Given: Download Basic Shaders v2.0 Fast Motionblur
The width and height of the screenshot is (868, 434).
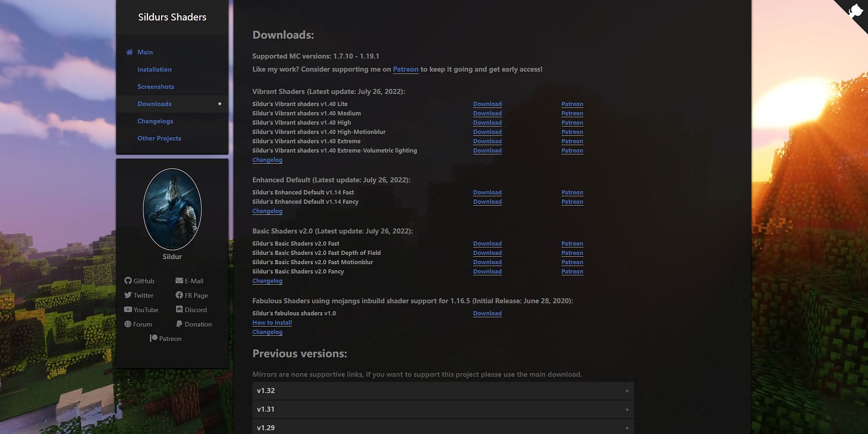Looking at the screenshot, I should coord(487,262).
